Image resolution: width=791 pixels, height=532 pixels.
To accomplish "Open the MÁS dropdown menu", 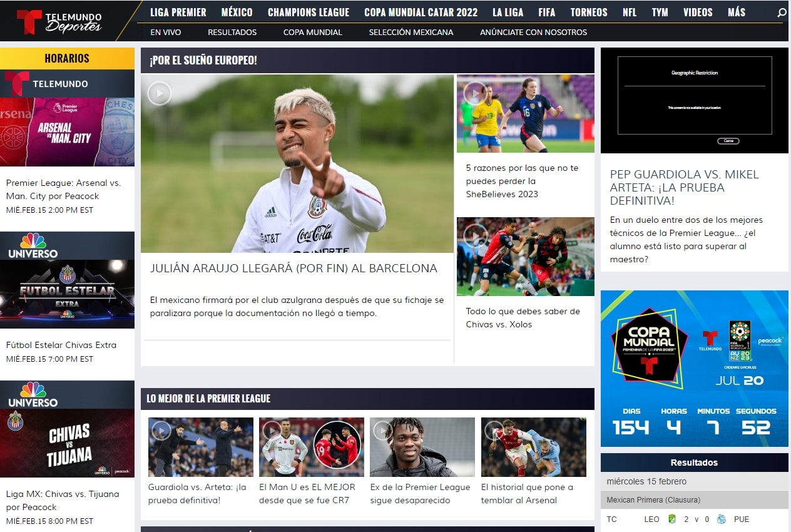I will click(x=737, y=11).
